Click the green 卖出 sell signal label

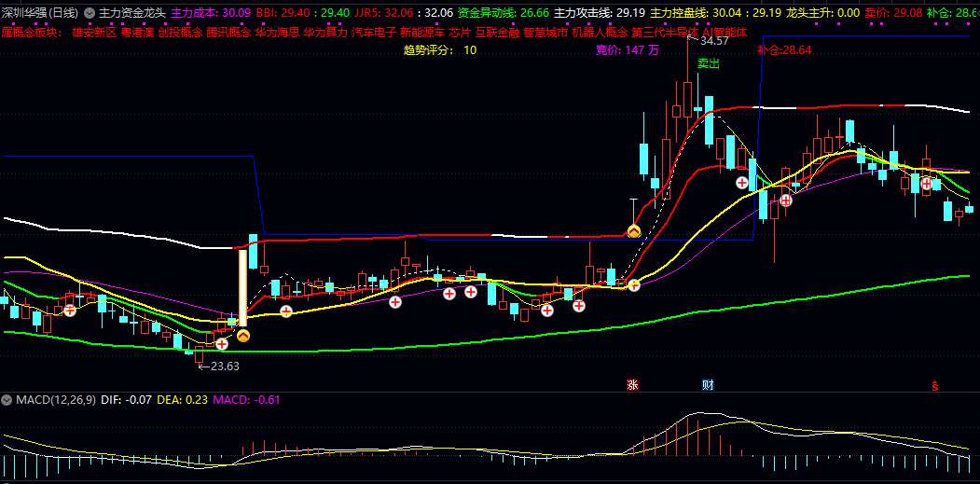tap(709, 64)
